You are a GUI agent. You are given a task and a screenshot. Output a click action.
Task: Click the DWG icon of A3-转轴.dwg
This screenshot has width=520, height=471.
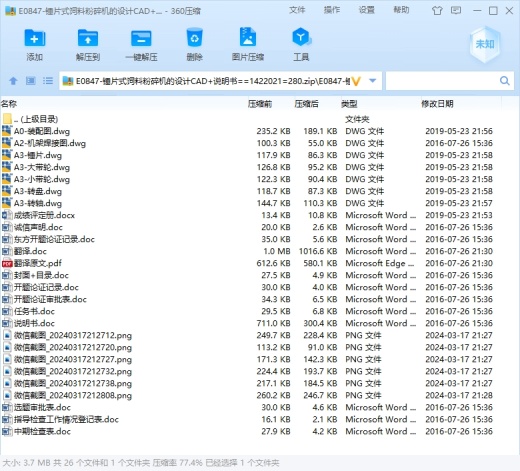[7, 203]
